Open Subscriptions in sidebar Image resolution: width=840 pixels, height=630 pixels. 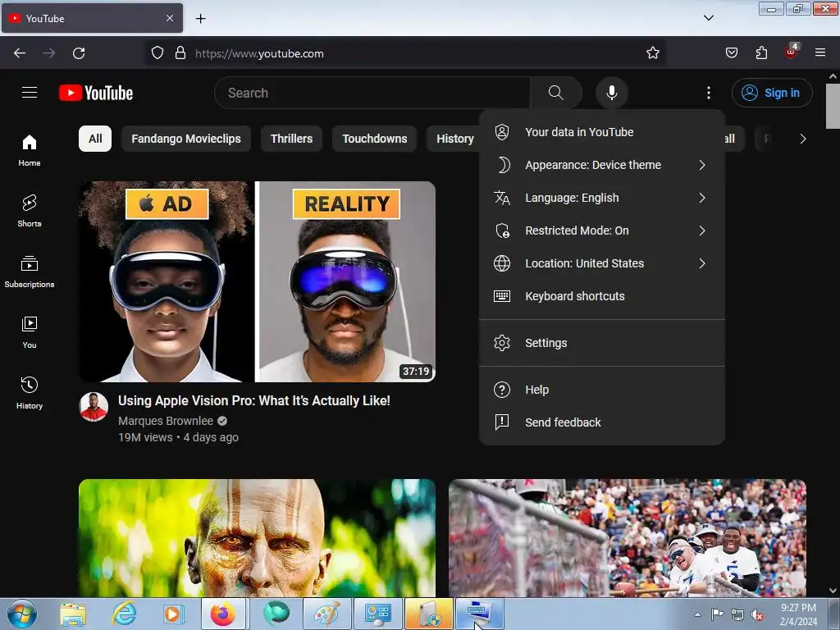tap(30, 272)
